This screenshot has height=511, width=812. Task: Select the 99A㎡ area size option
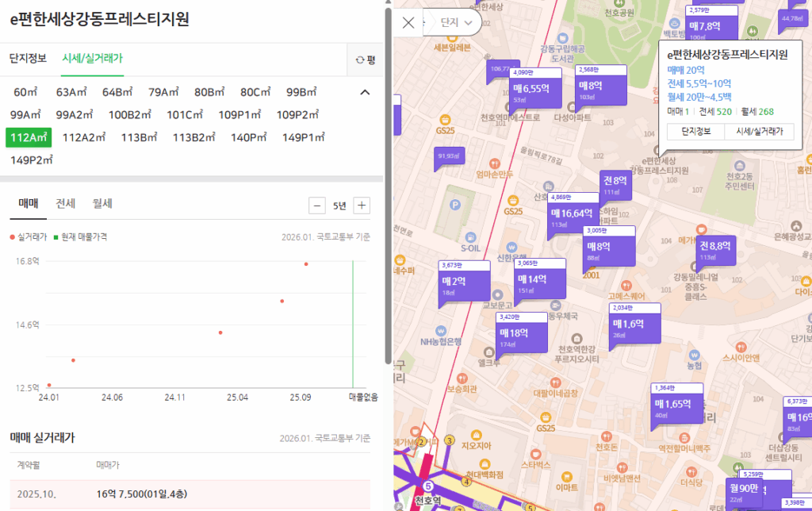pos(23,116)
